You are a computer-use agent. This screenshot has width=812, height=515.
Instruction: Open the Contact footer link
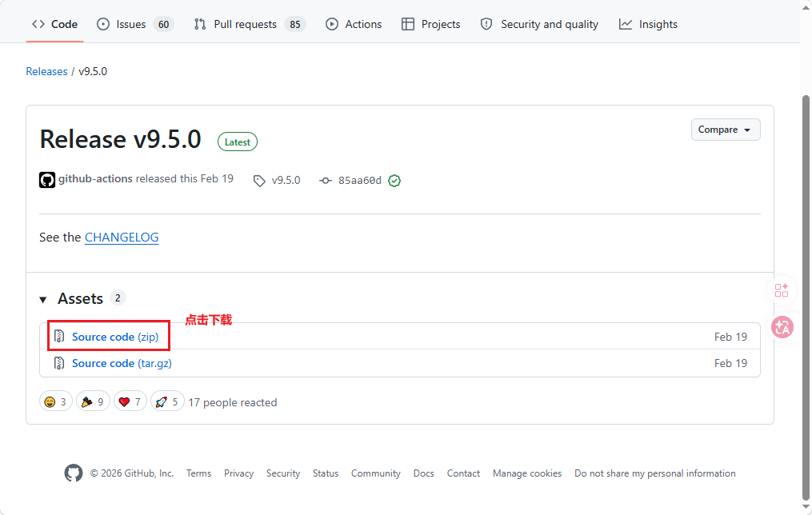(x=463, y=473)
